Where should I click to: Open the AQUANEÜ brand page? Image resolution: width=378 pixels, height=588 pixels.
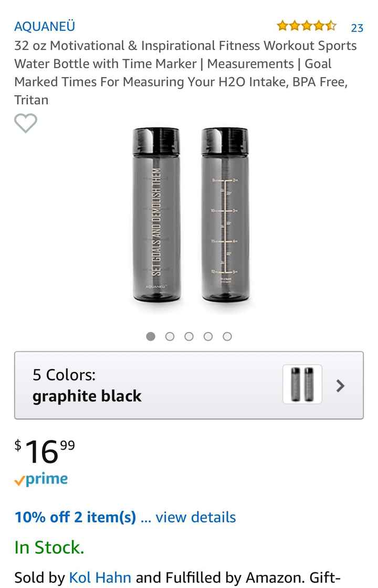(x=45, y=26)
